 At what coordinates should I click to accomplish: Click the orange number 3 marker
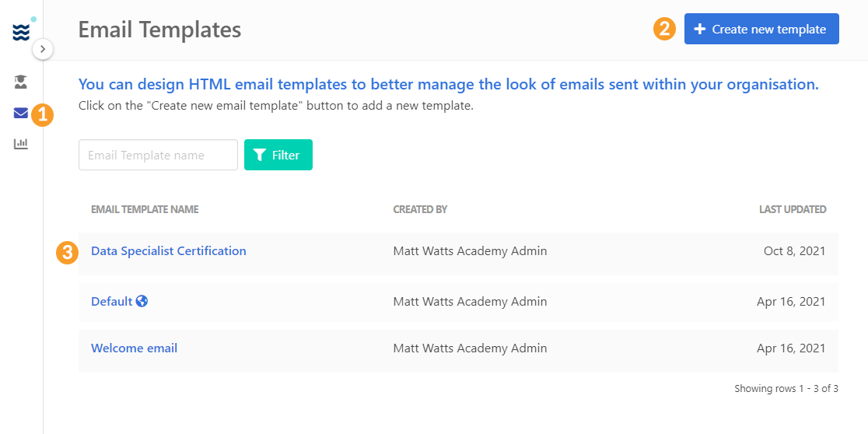(x=68, y=252)
